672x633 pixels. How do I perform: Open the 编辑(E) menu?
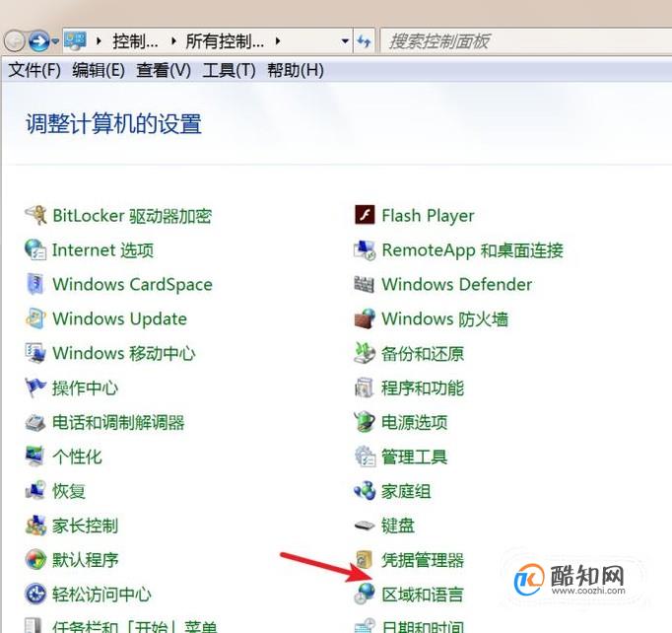pyautogui.click(x=99, y=70)
